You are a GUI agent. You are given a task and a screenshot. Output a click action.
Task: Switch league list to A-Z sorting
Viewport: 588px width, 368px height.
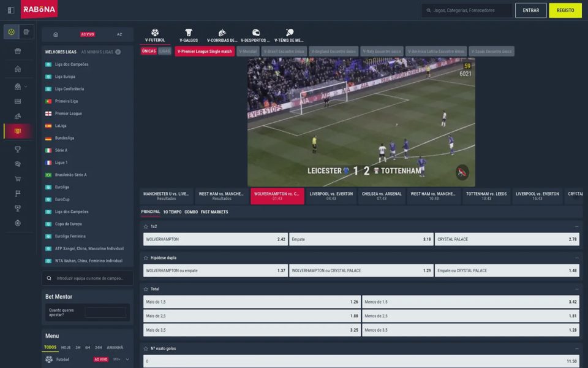click(119, 34)
